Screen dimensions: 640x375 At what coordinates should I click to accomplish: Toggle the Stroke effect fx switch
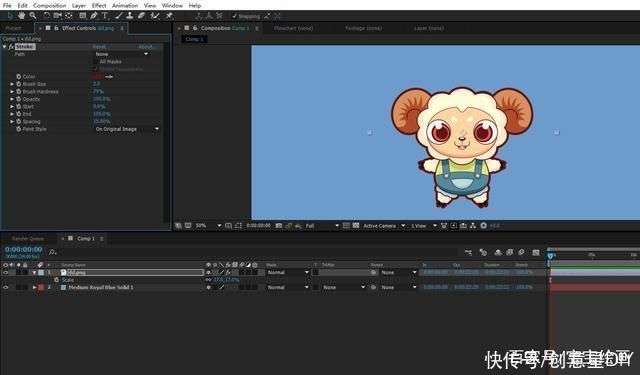(x=11, y=47)
